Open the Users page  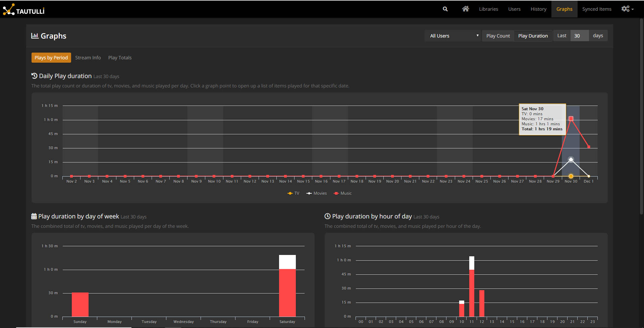[x=514, y=9]
